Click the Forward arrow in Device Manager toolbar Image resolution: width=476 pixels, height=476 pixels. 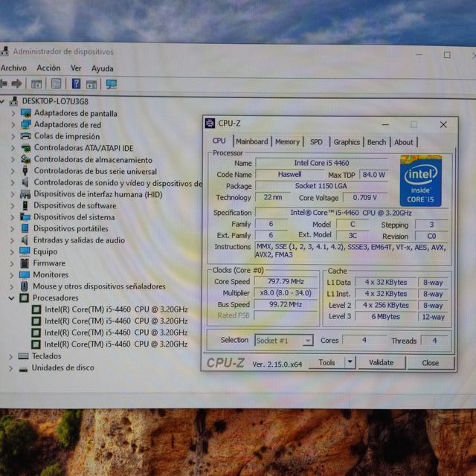(x=16, y=83)
